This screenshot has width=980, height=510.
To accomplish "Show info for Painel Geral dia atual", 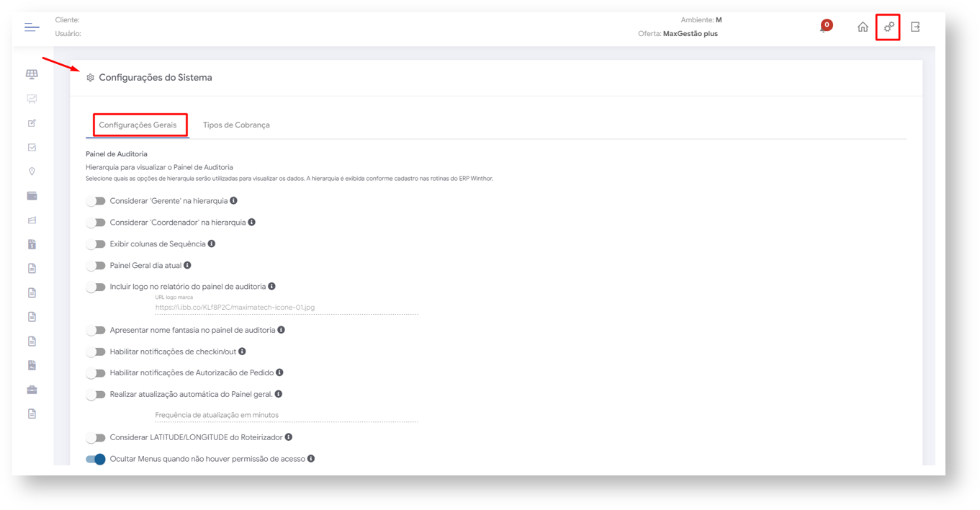I will pos(187,266).
